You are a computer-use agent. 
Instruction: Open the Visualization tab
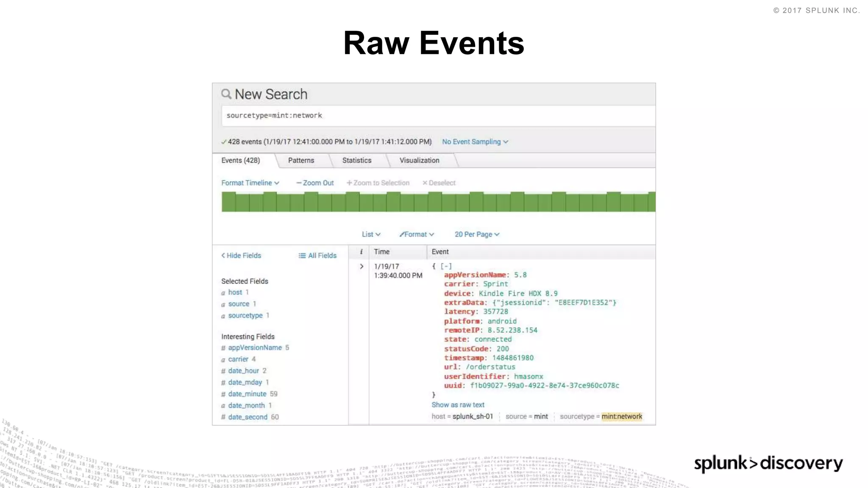[x=420, y=161]
